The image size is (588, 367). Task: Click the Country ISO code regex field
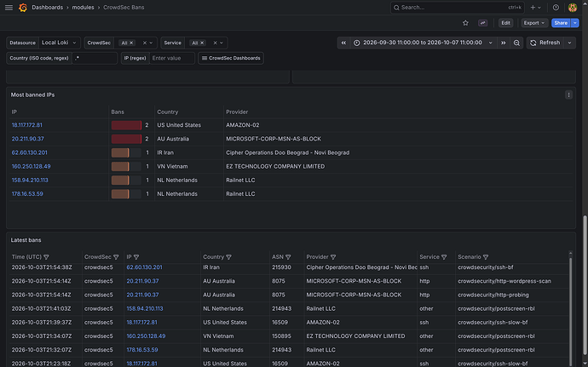tap(95, 58)
